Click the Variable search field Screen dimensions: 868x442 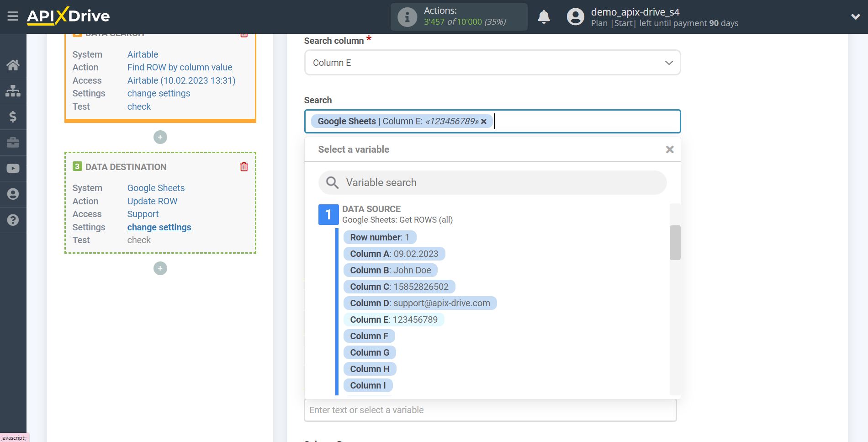click(x=492, y=183)
